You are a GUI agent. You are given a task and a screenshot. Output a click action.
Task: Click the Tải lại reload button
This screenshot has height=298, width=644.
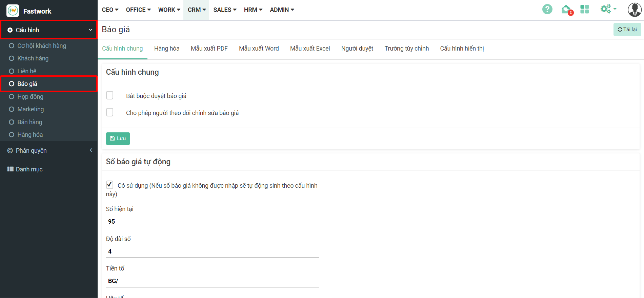click(x=627, y=30)
